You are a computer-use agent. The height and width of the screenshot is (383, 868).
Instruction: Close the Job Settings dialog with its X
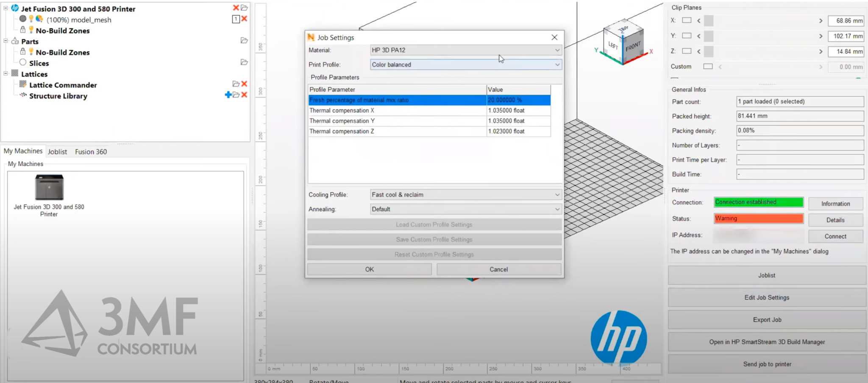point(554,37)
